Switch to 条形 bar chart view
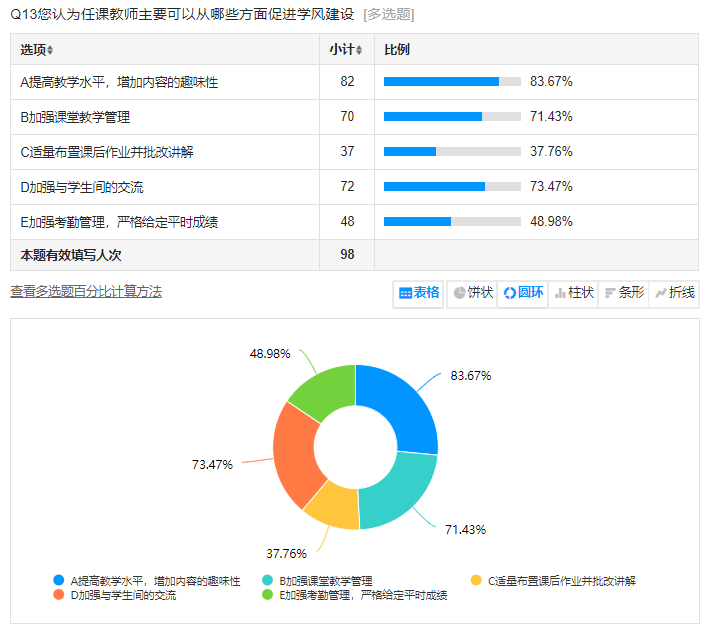 tap(623, 293)
